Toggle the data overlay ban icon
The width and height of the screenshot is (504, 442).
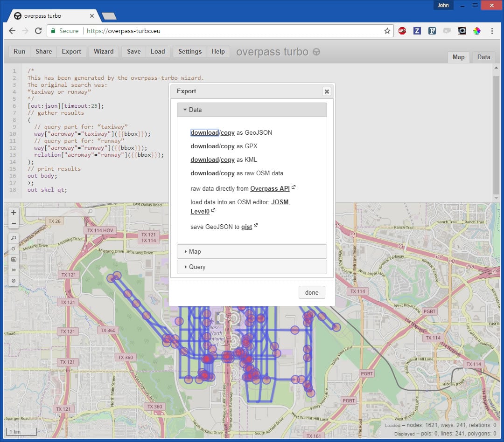(14, 281)
